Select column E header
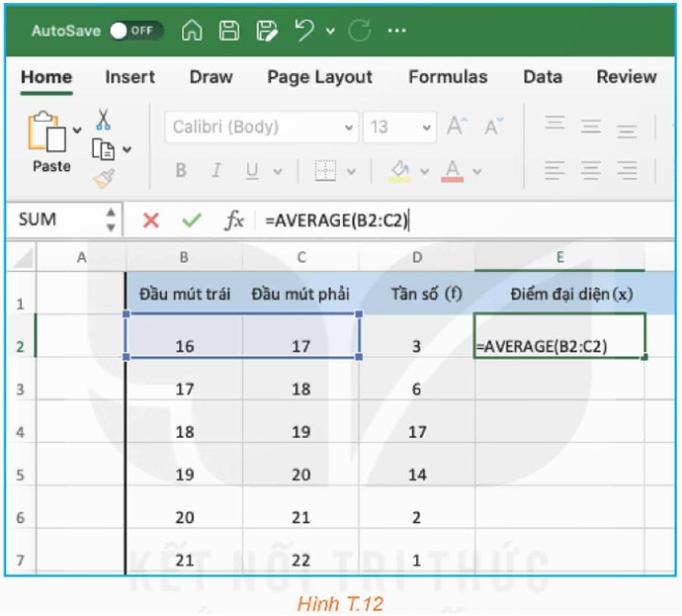 (x=559, y=257)
